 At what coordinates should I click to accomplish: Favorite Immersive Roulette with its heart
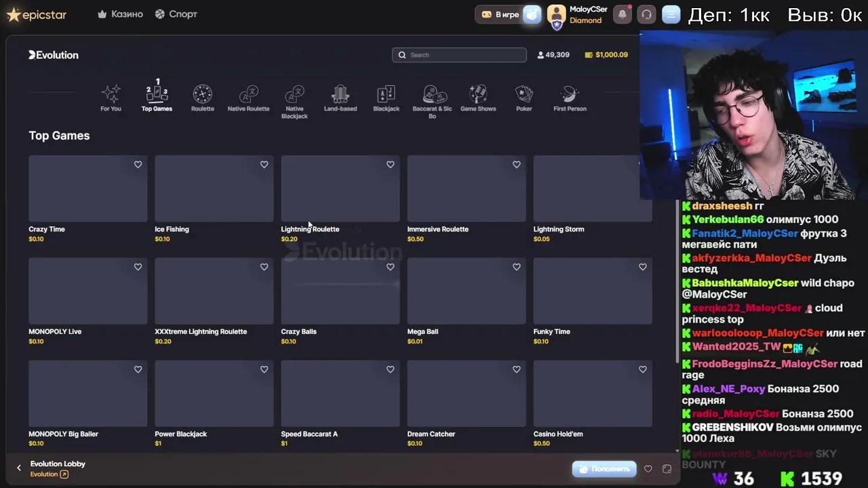tap(516, 165)
